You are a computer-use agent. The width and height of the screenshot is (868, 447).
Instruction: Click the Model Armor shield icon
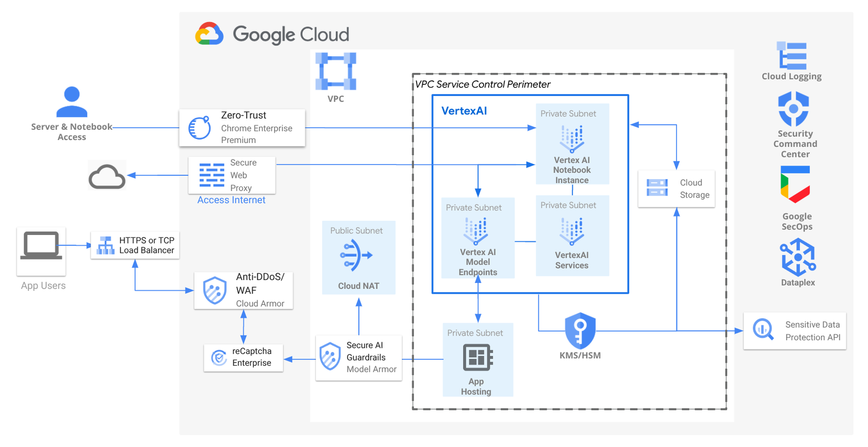click(330, 357)
